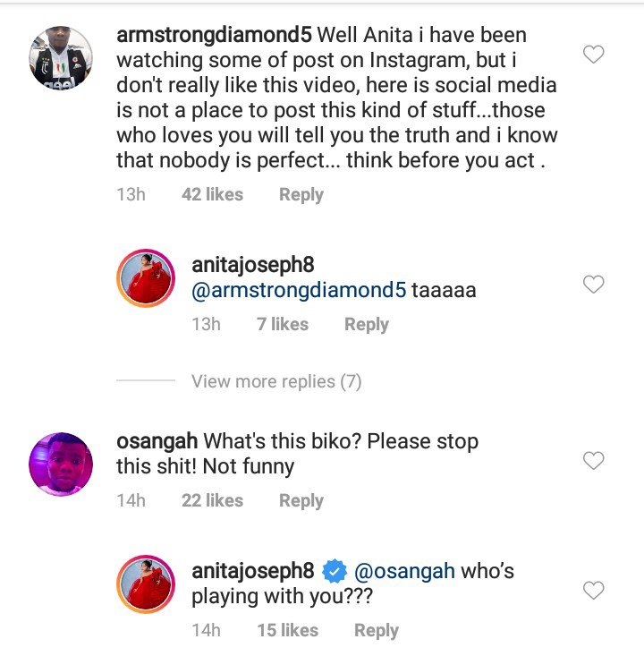The width and height of the screenshot is (644, 656).
Task: Like armstrongdiamond5's comment with the heart
Action: click(593, 55)
